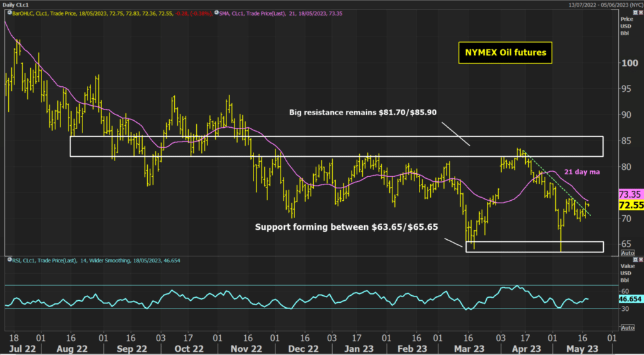The width and height of the screenshot is (644, 355).
Task: Close the price chart pane
Action: [x=640, y=13]
